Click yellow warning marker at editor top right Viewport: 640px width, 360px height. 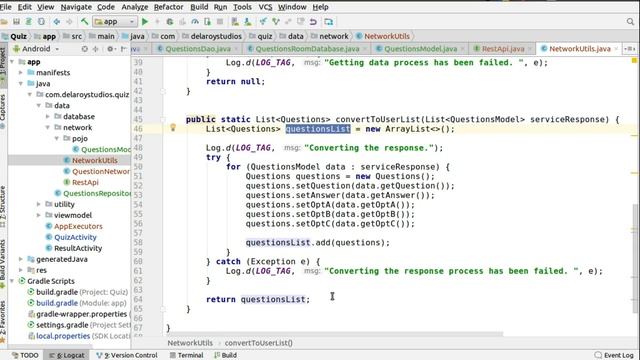coord(634,60)
